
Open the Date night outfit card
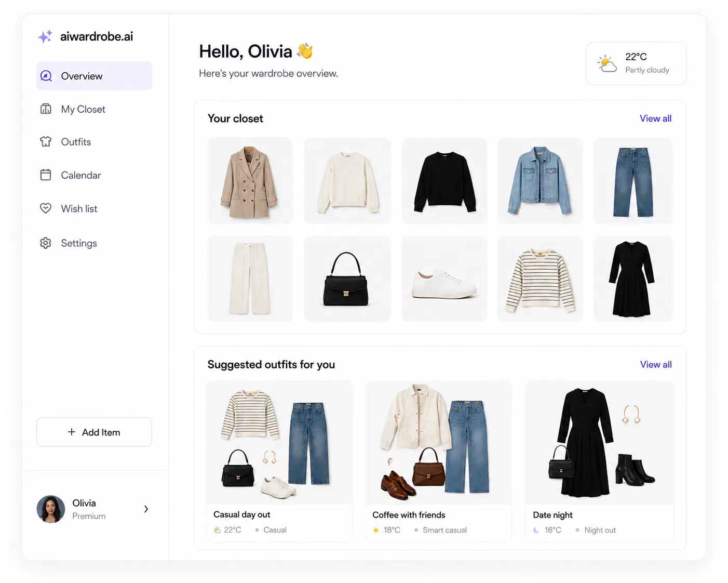pyautogui.click(x=600, y=461)
